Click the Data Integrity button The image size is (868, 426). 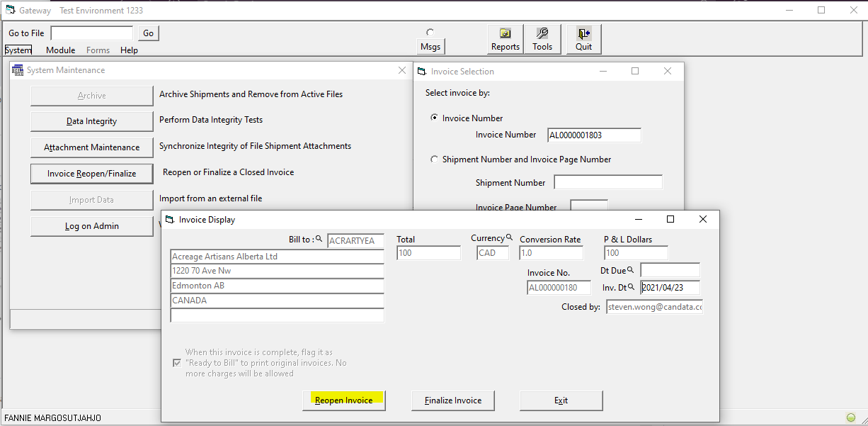(x=91, y=121)
